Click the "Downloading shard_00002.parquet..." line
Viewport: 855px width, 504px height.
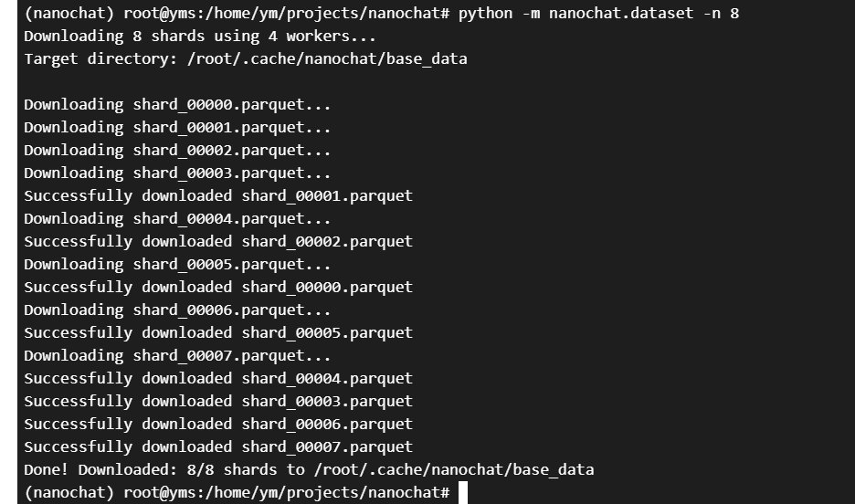pyautogui.click(x=177, y=151)
